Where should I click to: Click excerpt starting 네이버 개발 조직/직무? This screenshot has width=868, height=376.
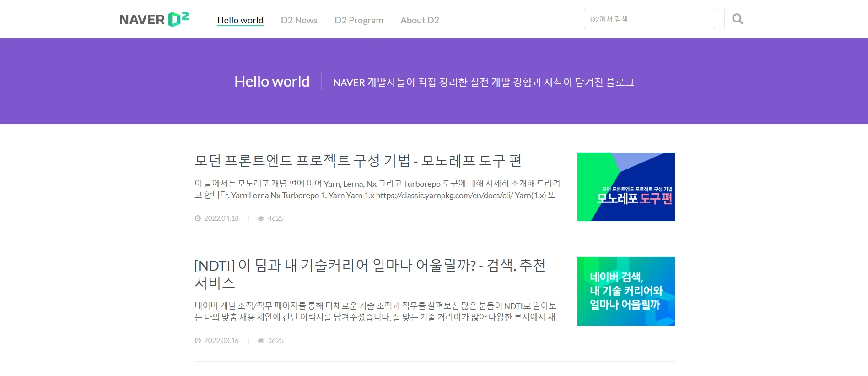[x=376, y=311]
